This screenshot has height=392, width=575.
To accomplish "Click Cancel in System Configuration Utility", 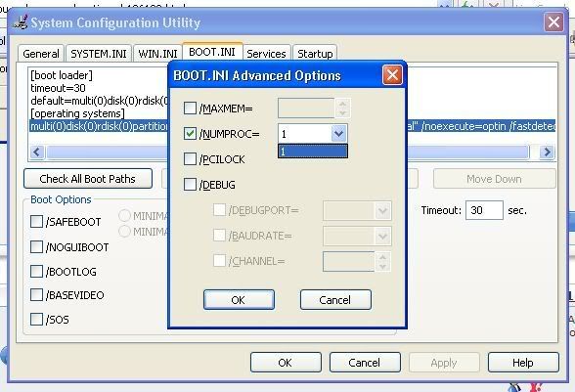I will pyautogui.click(x=365, y=363).
